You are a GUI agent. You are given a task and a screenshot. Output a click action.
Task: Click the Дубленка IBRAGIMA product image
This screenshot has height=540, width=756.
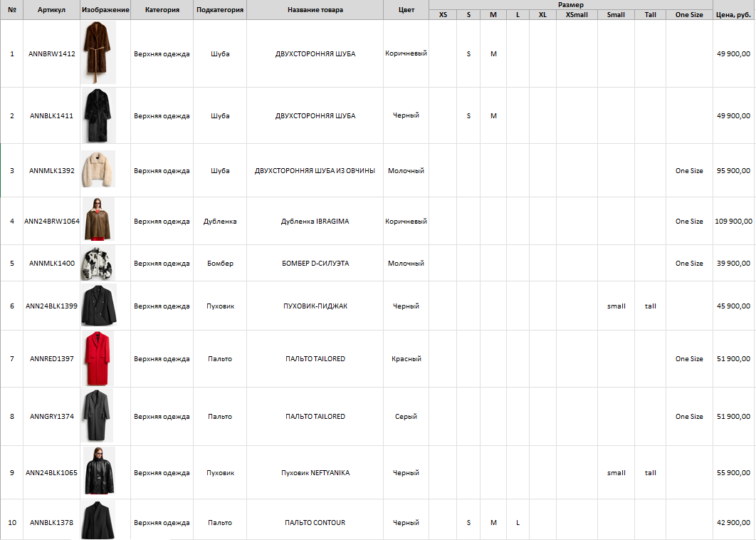(98, 219)
